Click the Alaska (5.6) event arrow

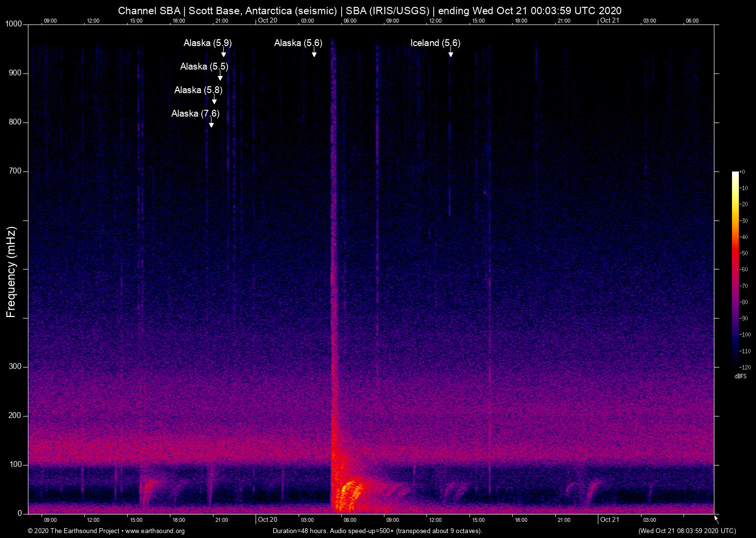point(315,54)
